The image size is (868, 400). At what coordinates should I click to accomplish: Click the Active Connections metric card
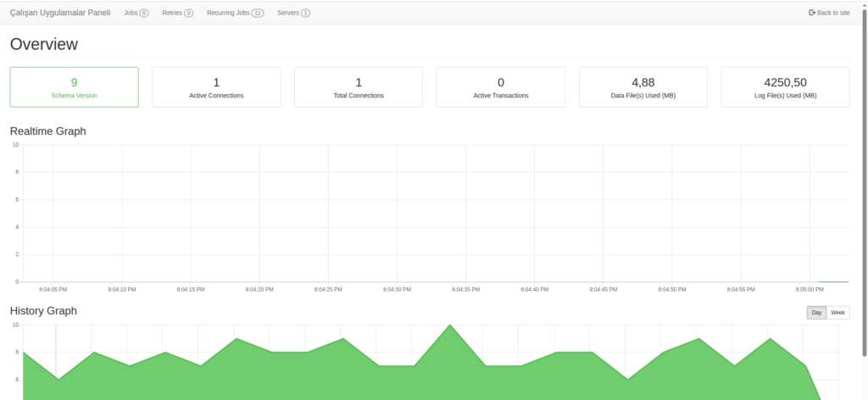pos(216,87)
